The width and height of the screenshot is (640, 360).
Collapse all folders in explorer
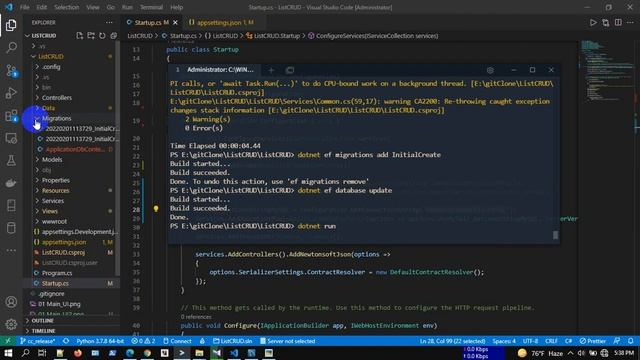click(113, 36)
